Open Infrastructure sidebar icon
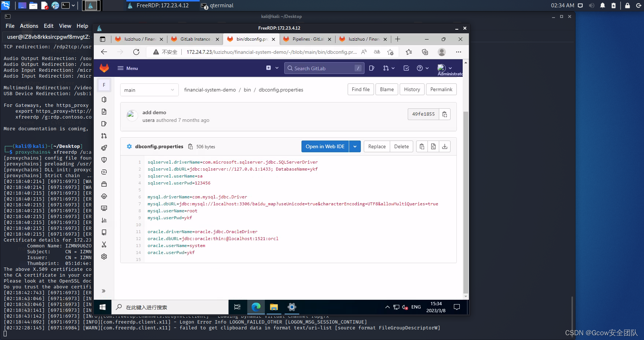644x340 pixels. point(104,196)
